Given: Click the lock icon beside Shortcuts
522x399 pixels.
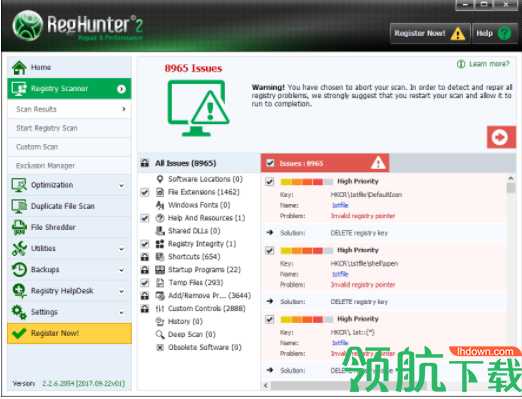Looking at the screenshot, I should (x=145, y=257).
